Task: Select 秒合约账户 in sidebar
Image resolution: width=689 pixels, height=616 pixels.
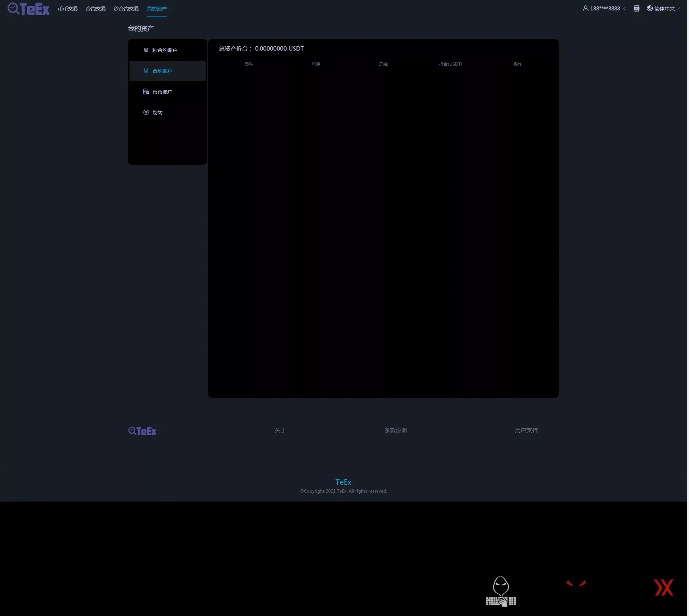Action: coord(165,50)
